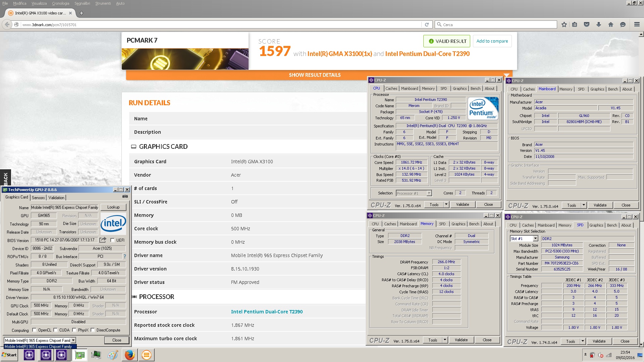The height and width of the screenshot is (362, 644).
Task: Toggle the OpenCL checkbox
Action: pyautogui.click(x=34, y=330)
